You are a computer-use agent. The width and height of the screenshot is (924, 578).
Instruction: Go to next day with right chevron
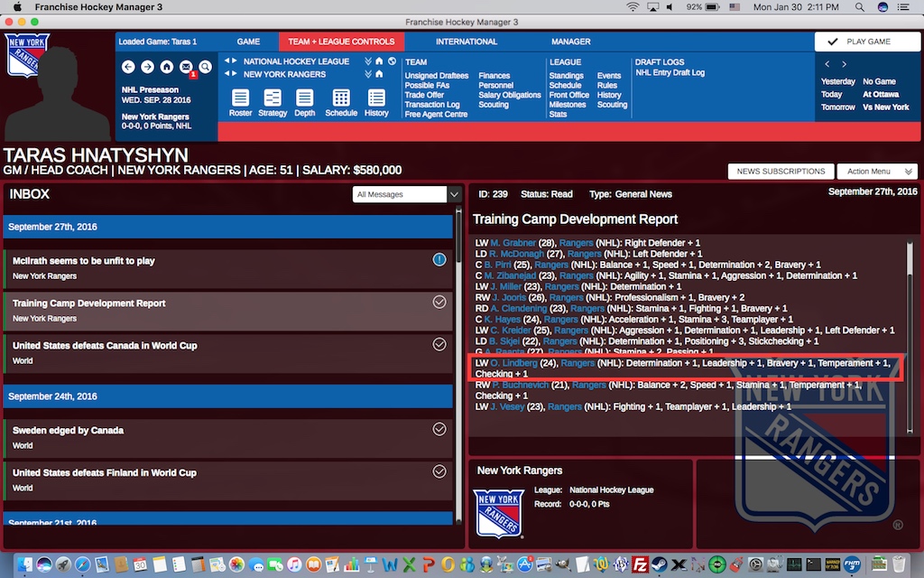[844, 64]
